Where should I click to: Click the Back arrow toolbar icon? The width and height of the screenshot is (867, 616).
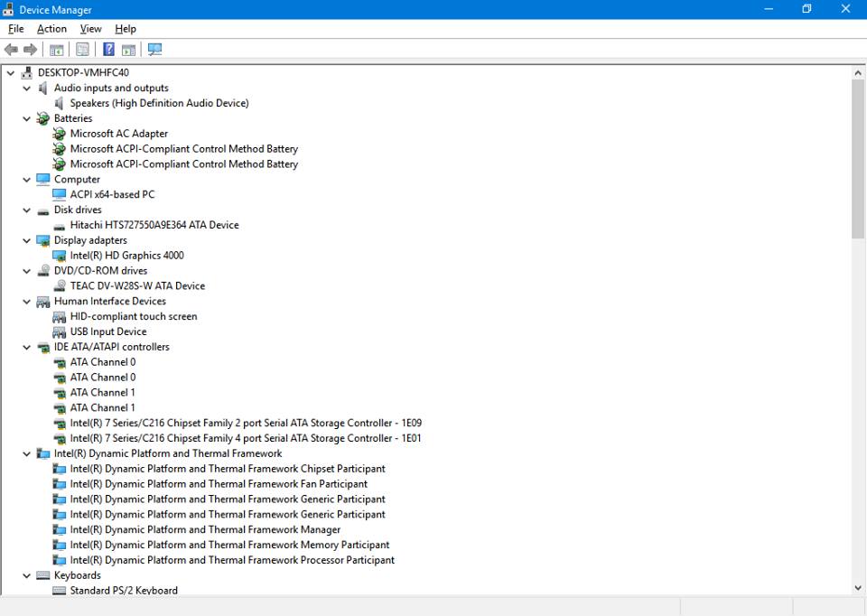click(x=11, y=50)
